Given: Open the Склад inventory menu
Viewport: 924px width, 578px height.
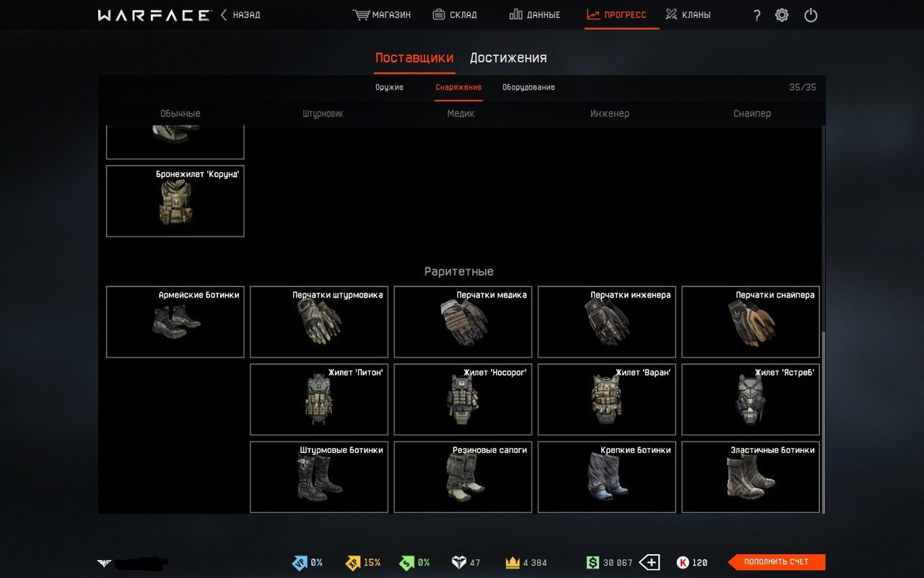Looking at the screenshot, I should pos(455,14).
